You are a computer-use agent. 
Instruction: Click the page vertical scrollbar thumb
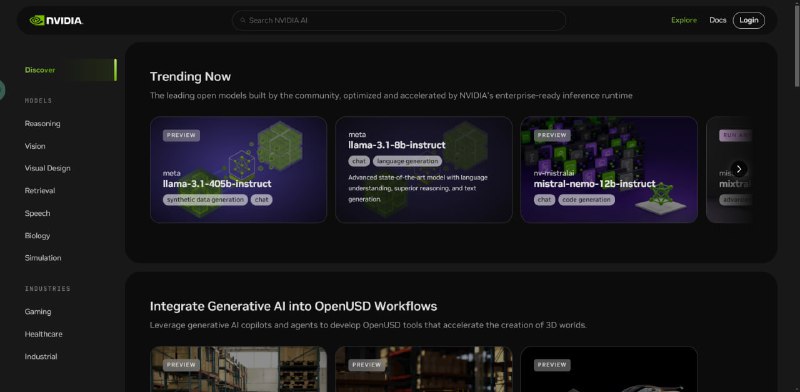(x=797, y=46)
